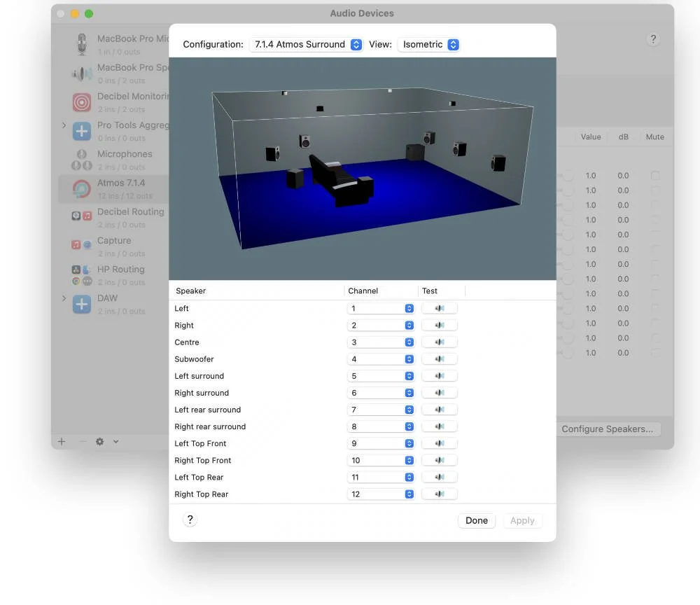Open channel dropdown for Left Top Front

tap(381, 444)
